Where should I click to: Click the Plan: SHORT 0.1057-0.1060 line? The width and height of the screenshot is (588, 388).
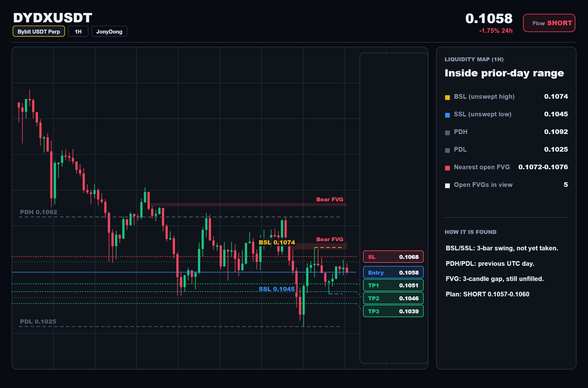click(x=487, y=294)
